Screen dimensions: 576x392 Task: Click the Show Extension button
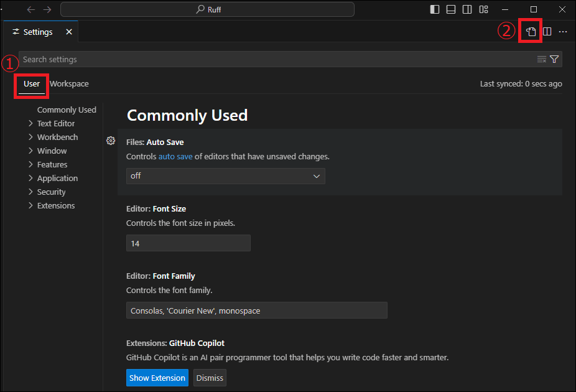[x=157, y=378]
